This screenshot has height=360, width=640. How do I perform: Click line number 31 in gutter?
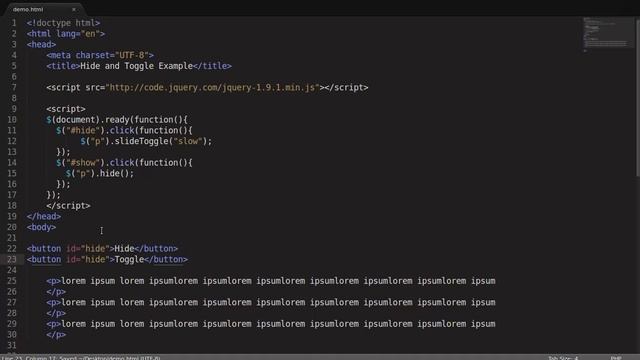(12, 345)
